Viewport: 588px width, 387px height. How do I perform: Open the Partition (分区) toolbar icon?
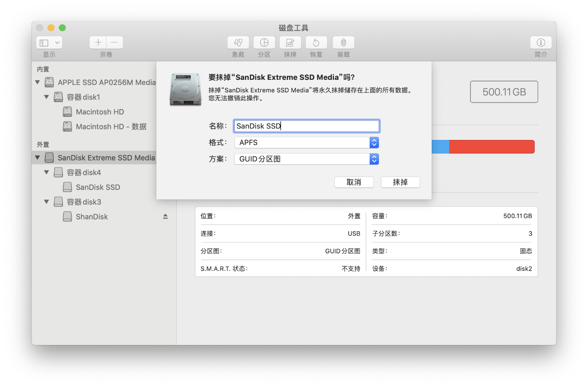coord(264,42)
